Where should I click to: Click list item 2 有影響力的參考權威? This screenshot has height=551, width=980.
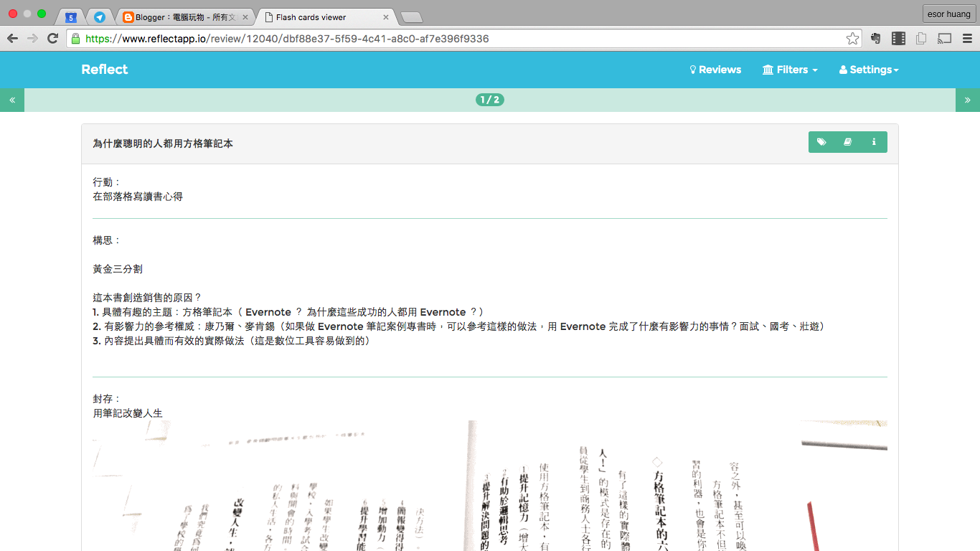coord(459,326)
